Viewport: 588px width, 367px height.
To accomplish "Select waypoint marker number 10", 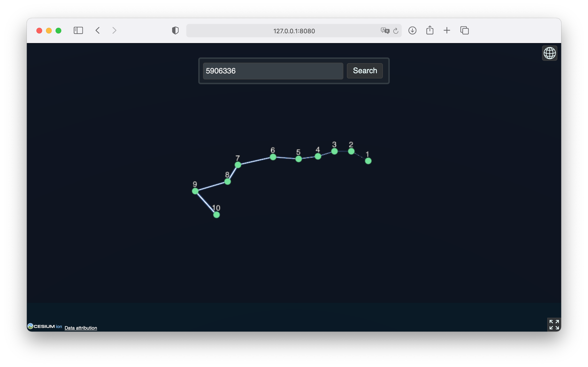I will [x=216, y=215].
